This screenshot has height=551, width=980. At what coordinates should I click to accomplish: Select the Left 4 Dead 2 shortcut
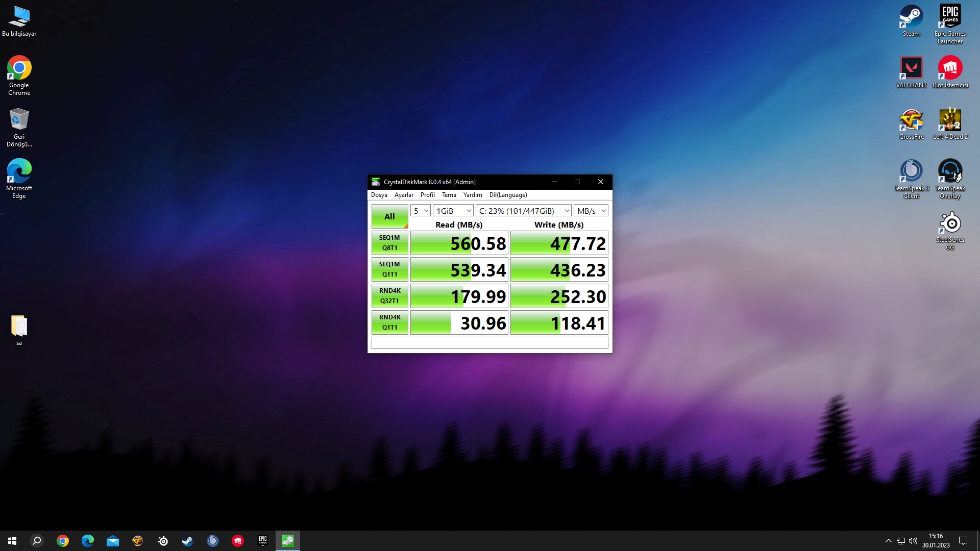(x=950, y=124)
